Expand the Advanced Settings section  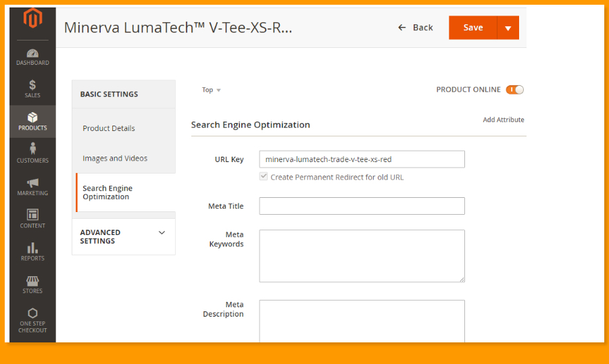click(162, 233)
